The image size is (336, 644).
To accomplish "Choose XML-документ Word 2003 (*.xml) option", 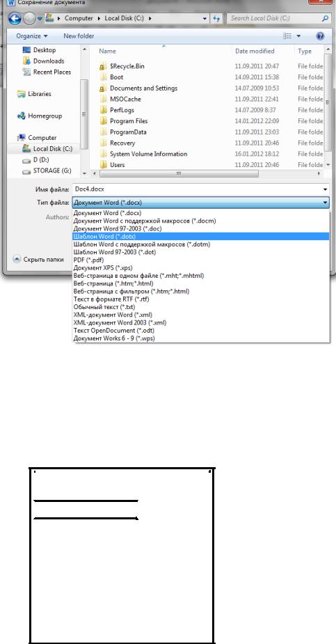I will 201,323.
